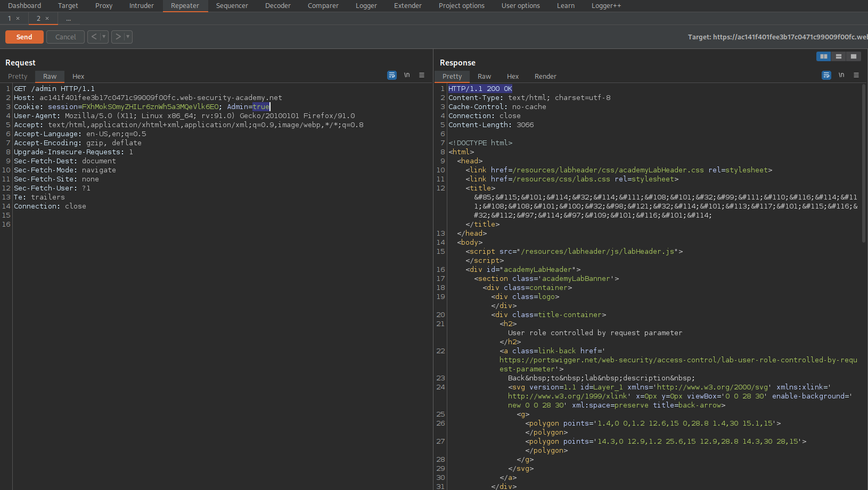Select Repeater sub-tab 1

9,19
